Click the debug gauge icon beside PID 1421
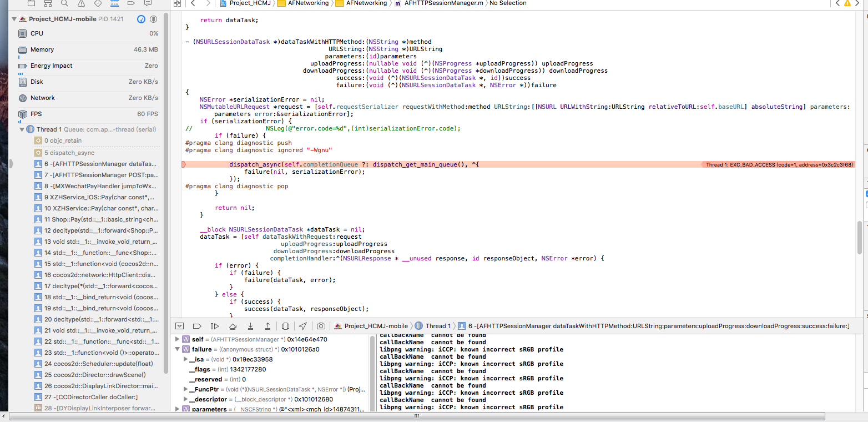The height and width of the screenshot is (422, 868). (141, 19)
